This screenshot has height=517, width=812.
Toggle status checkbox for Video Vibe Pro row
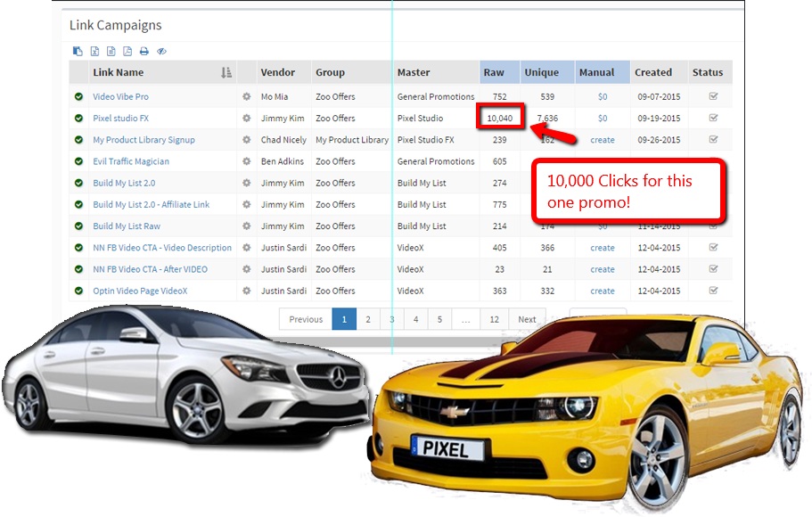click(x=713, y=96)
